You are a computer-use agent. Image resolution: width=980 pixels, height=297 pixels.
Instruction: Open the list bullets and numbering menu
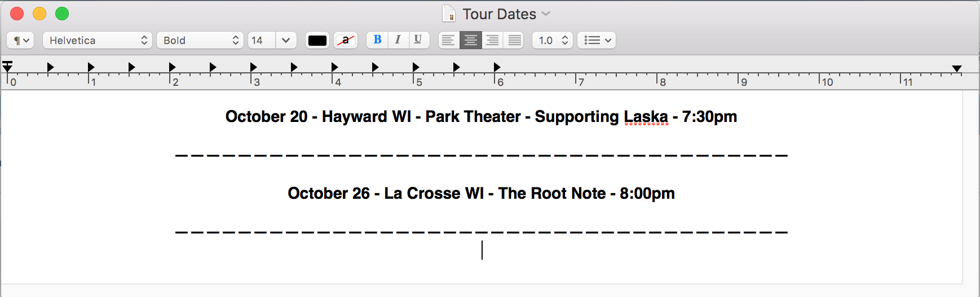pyautogui.click(x=597, y=40)
